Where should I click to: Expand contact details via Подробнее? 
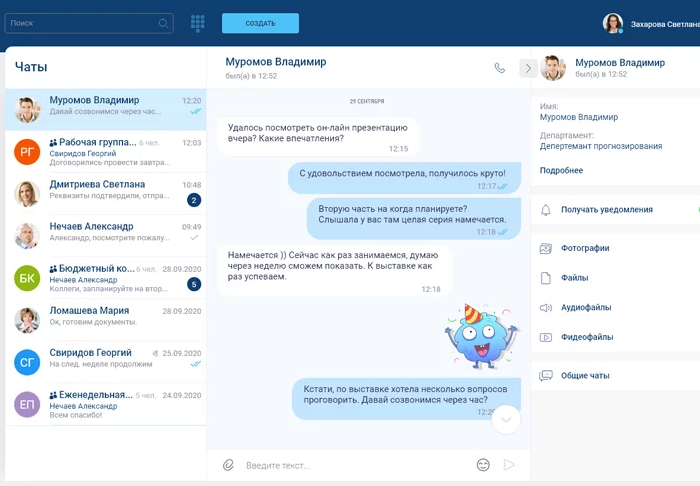561,170
